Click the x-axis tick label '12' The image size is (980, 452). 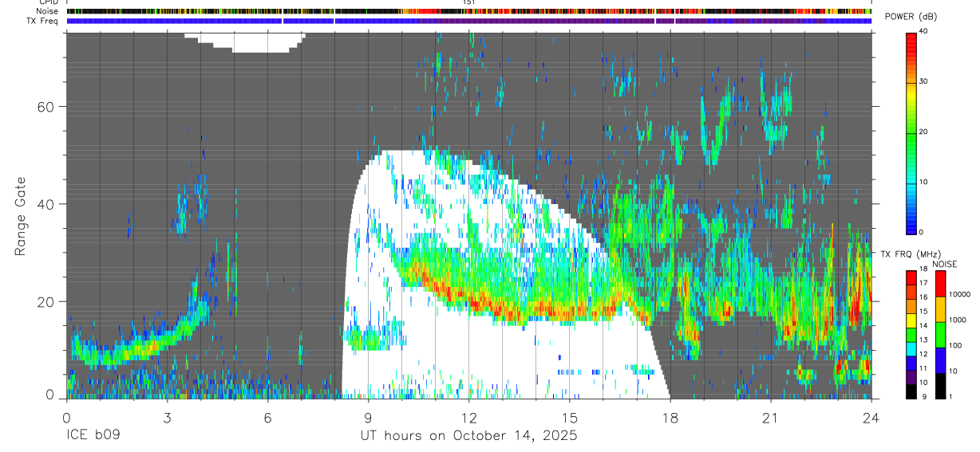[468, 418]
